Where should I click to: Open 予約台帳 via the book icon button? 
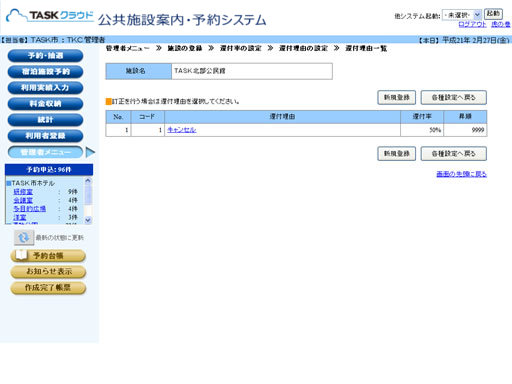[x=48, y=256]
